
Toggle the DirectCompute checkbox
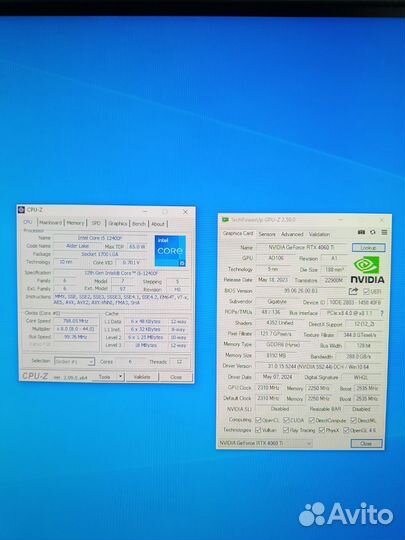[311, 420]
